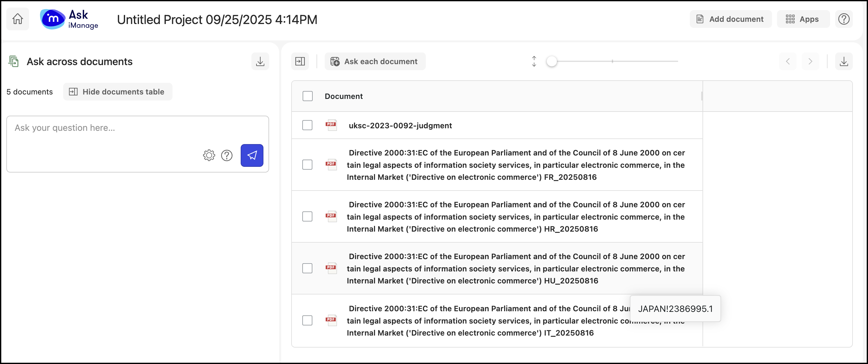Download Ask across documents results
The image size is (868, 364).
[x=260, y=61]
